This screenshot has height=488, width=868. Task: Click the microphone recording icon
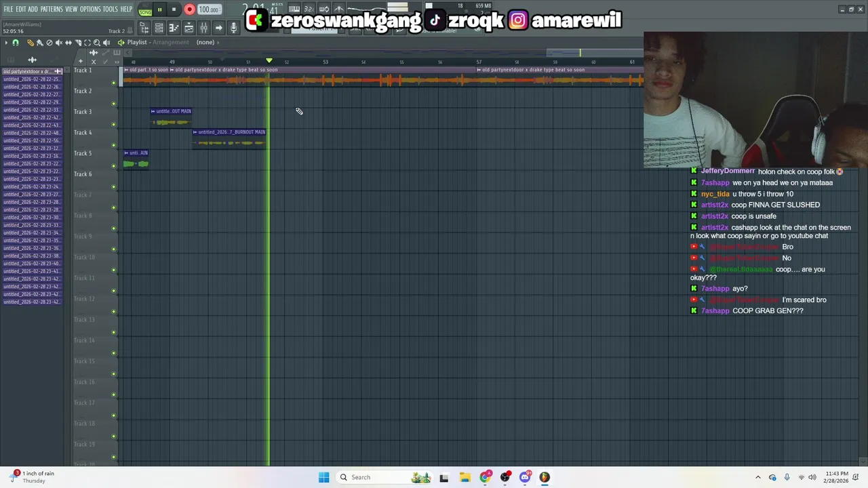234,28
